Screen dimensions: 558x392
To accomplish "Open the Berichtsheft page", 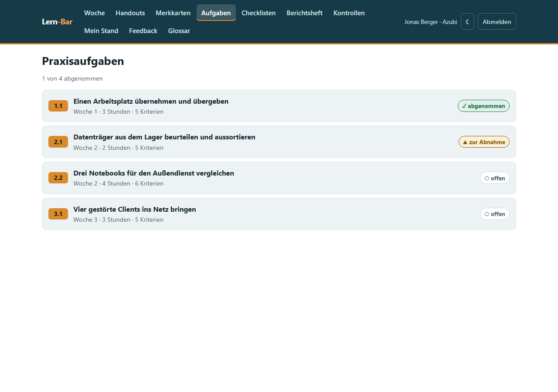I will click(x=304, y=13).
